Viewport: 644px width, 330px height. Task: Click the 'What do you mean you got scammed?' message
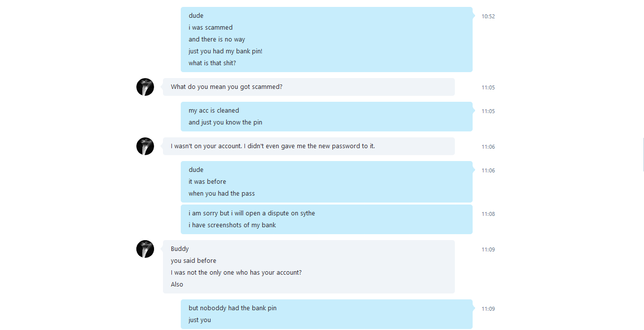[x=309, y=87]
